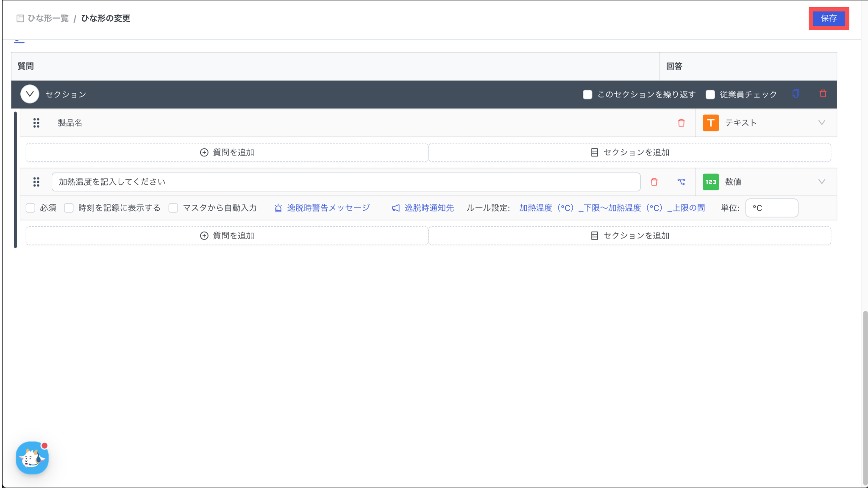
Task: Check the 必須 checkbox
Action: 31,208
